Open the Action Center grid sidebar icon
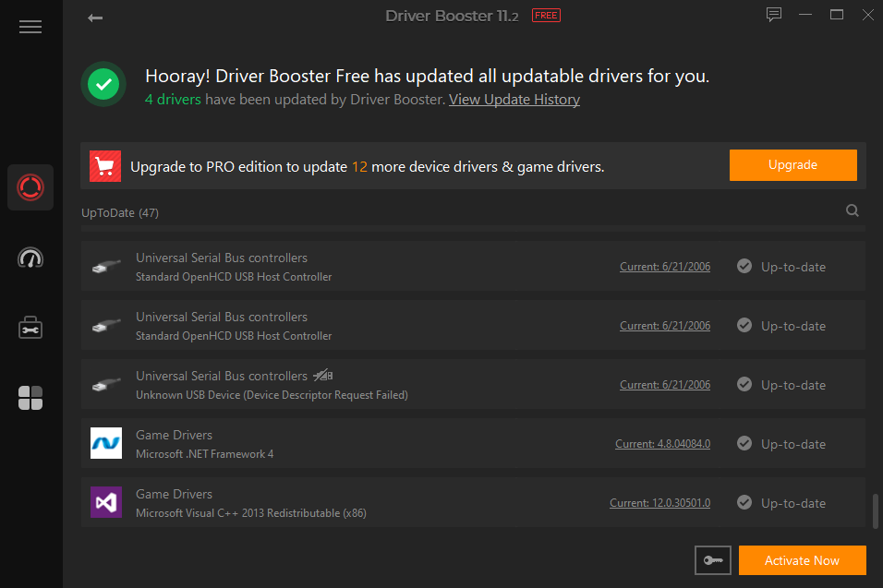 (30, 398)
